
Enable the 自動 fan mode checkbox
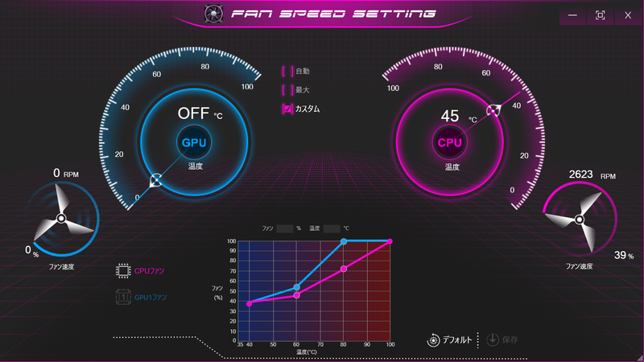coord(287,71)
